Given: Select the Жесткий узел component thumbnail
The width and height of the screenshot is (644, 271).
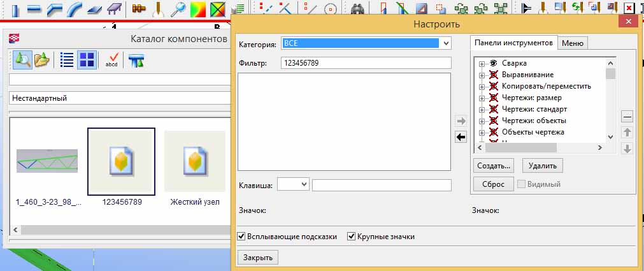Looking at the screenshot, I should [195, 161].
